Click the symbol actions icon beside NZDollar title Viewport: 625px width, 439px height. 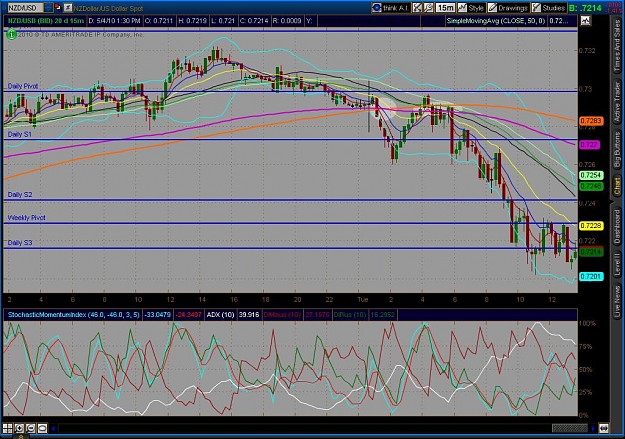(x=68, y=7)
